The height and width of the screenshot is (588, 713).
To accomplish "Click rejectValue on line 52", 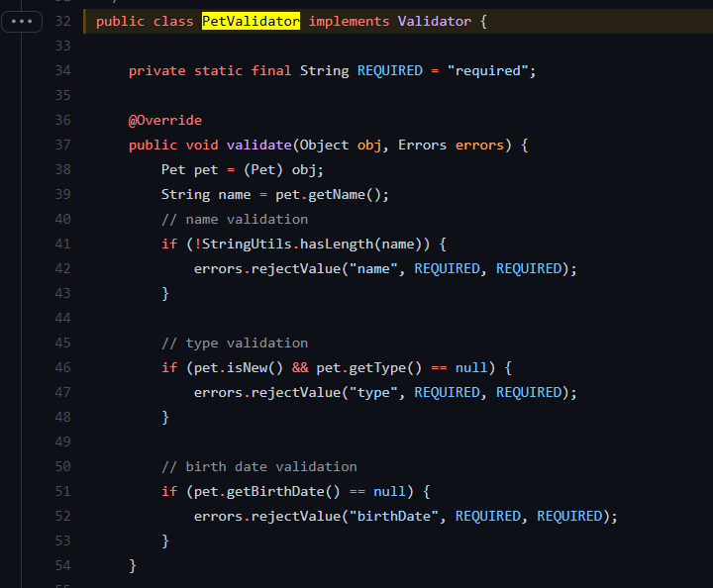I will pos(296,516).
